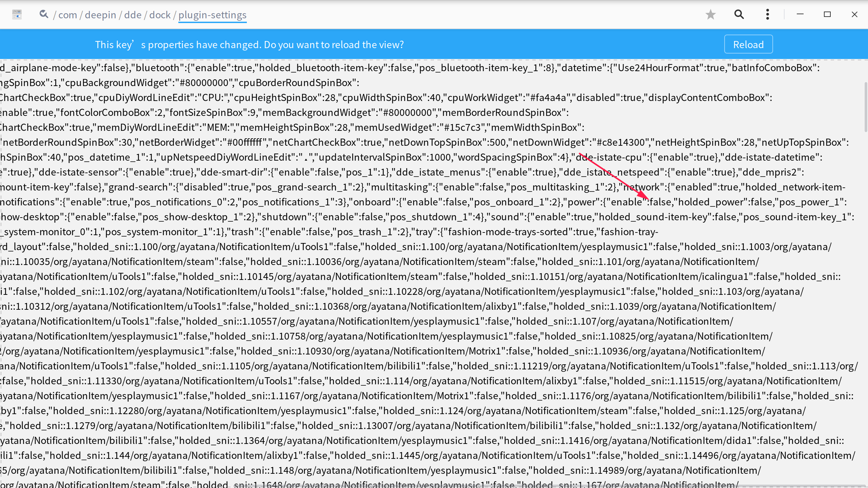
Task: Open the three-dot options menu
Action: (x=767, y=14)
